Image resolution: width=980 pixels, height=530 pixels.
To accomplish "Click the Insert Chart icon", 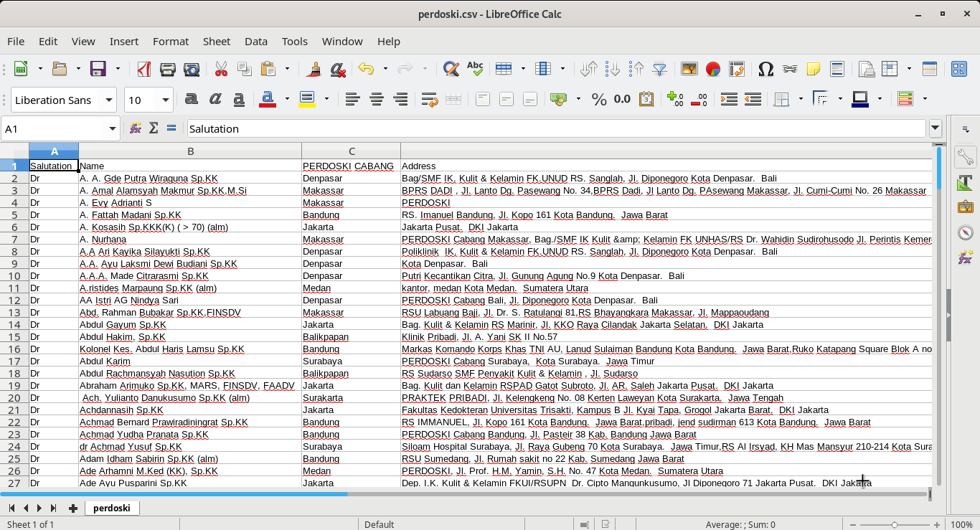I will point(712,69).
